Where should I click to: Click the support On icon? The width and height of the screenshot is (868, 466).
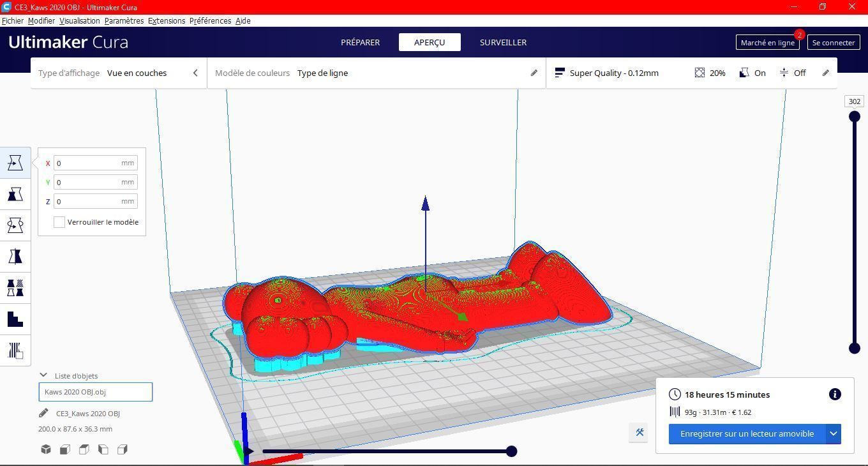click(x=744, y=73)
